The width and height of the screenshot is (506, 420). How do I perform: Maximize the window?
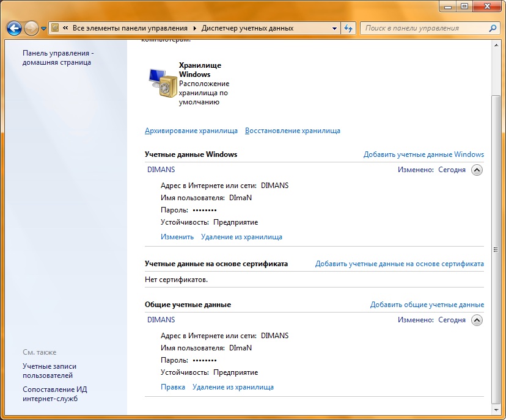464,7
